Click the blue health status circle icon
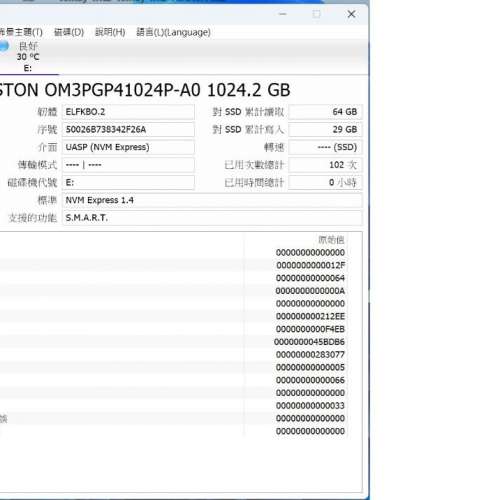Screen dimensions: 500x500 coord(3,46)
